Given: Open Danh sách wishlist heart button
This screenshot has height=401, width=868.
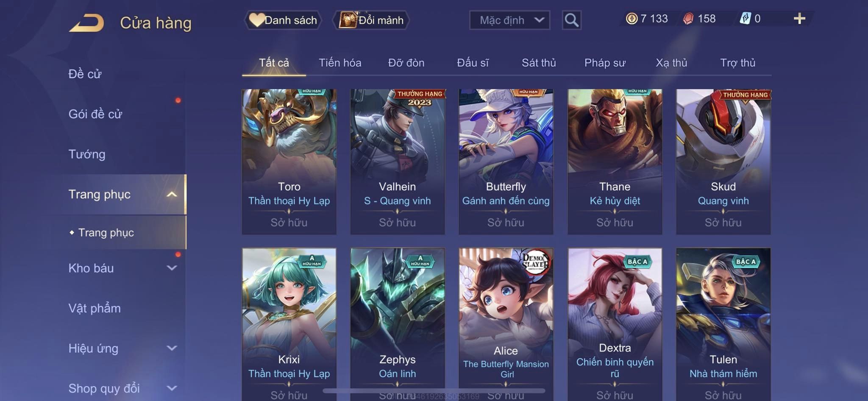Looking at the screenshot, I should click(283, 20).
